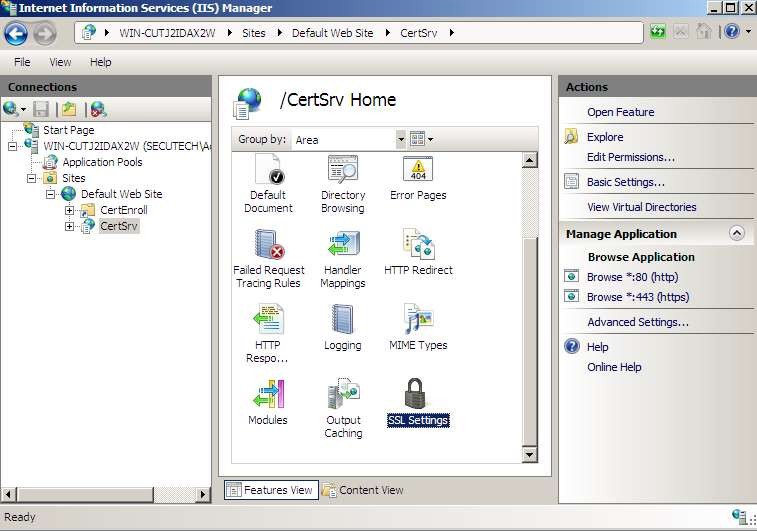The width and height of the screenshot is (757, 531).
Task: Click the Online Help link
Action: 614,367
